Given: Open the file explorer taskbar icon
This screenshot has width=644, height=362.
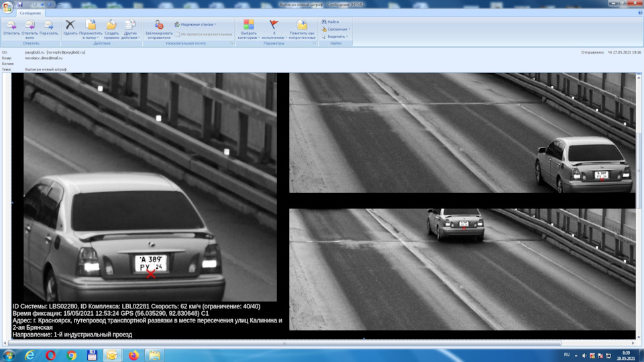Looking at the screenshot, I should pyautogui.click(x=154, y=355).
